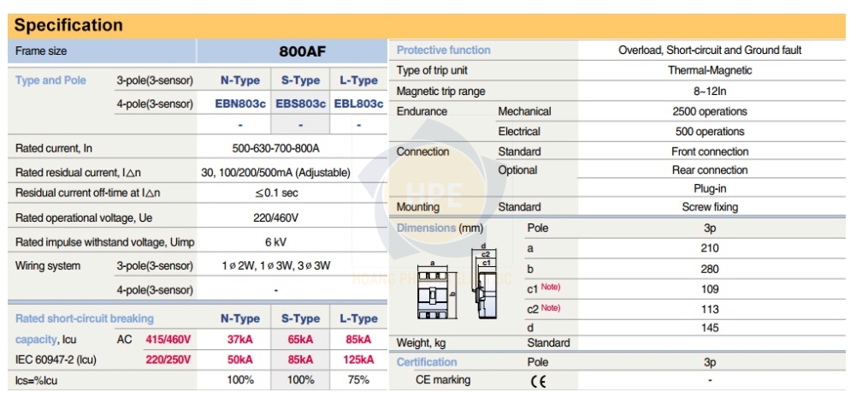Click the breaker front-view dimension drawing
Screen dimensions: 868x404
(435, 290)
